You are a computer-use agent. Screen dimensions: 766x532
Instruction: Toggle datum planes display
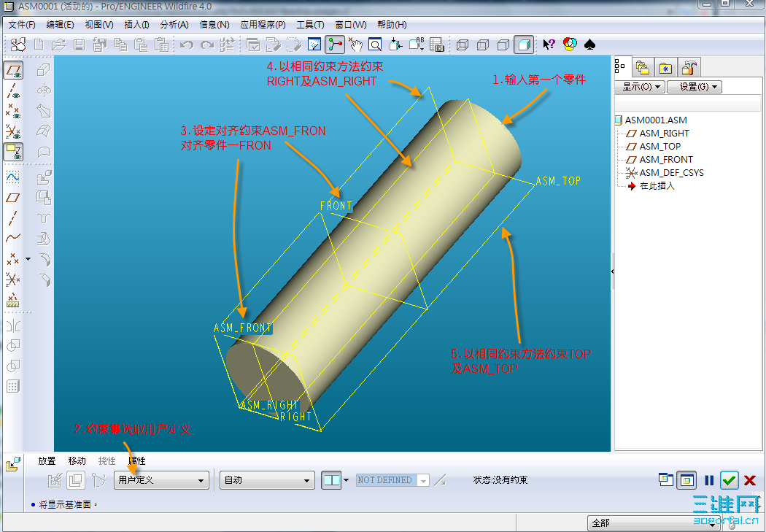click(x=13, y=70)
